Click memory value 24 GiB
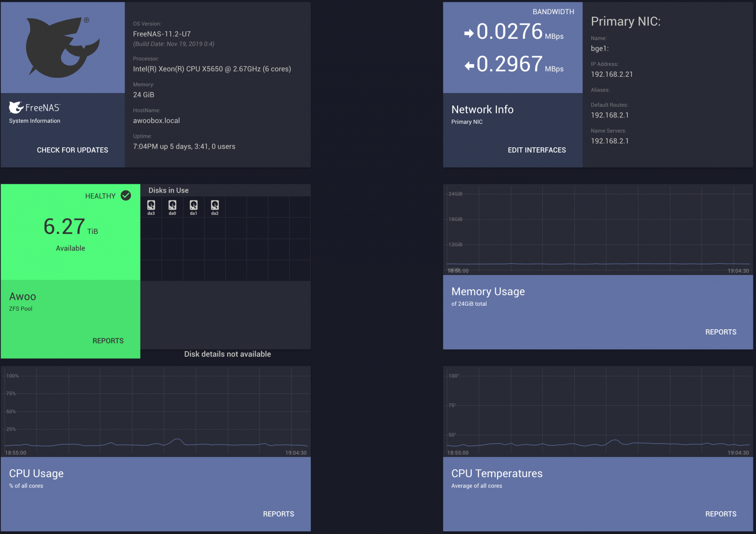 click(144, 95)
